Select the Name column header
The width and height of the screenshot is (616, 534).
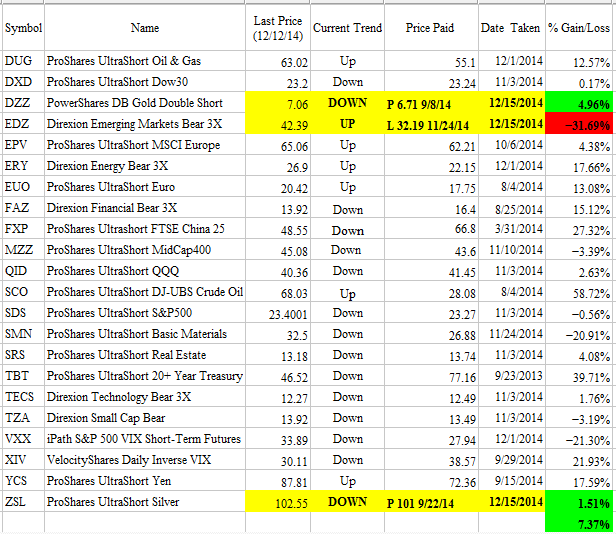pos(145,28)
